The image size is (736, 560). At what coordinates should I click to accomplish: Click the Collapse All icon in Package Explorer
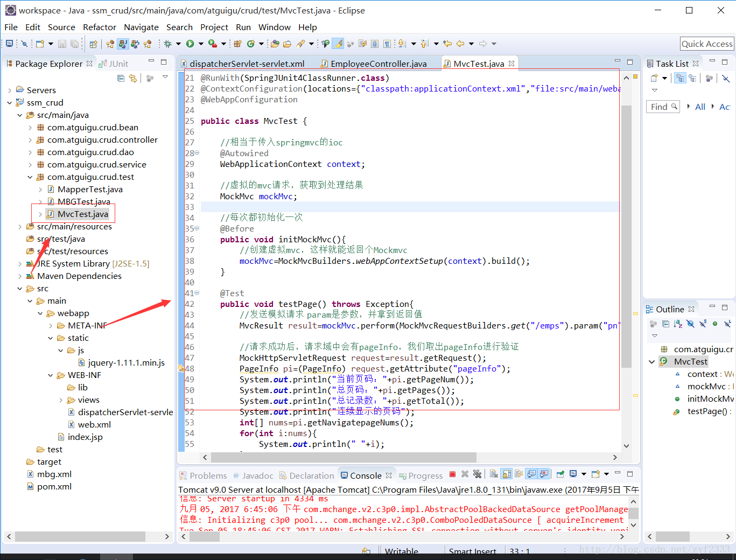coord(121,78)
